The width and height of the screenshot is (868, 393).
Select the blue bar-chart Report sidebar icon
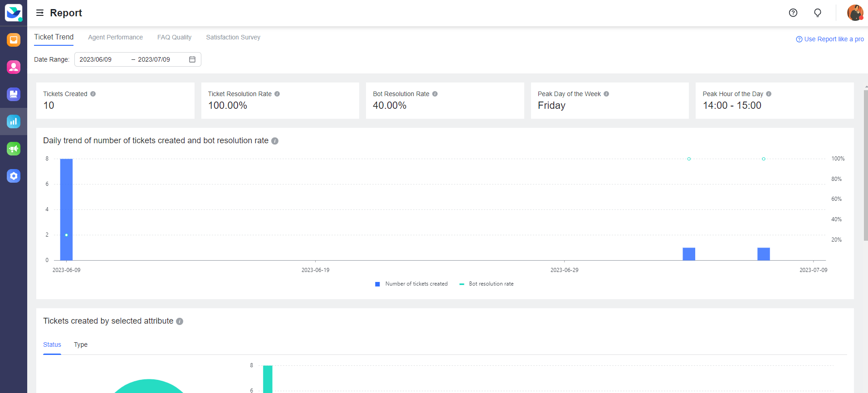click(14, 121)
